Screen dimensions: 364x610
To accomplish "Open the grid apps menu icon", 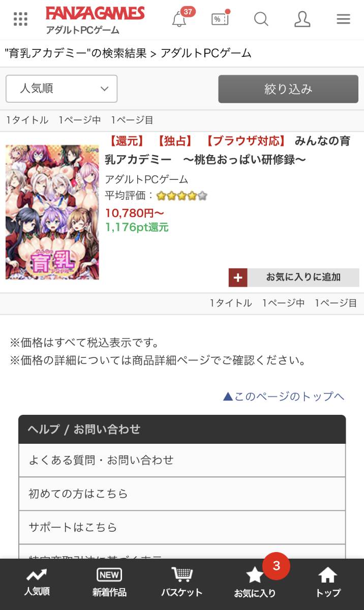I will (20, 19).
